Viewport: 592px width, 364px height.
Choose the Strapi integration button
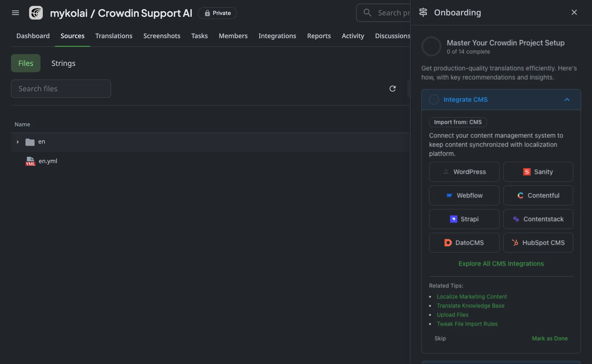click(464, 219)
